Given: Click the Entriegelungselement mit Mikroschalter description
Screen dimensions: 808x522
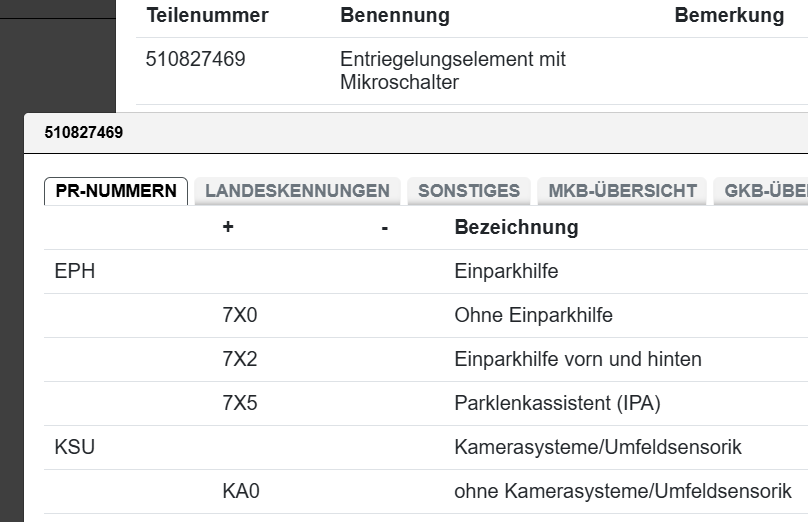Looking at the screenshot, I should [x=452, y=71].
